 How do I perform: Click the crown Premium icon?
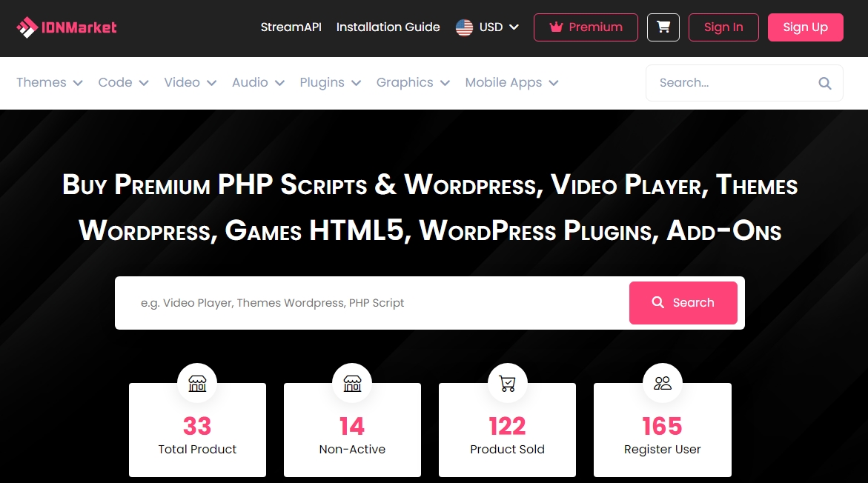click(555, 27)
